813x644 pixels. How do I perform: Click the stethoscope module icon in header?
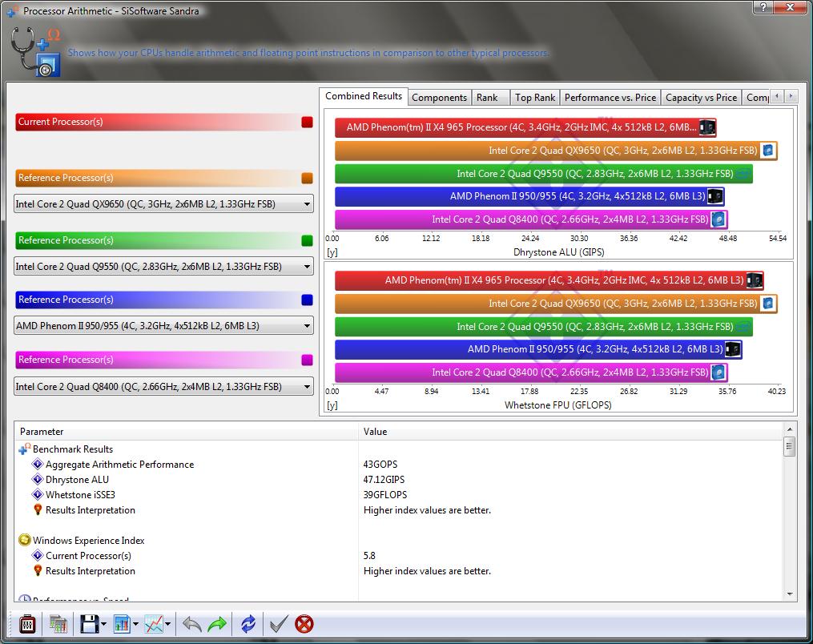(35, 52)
